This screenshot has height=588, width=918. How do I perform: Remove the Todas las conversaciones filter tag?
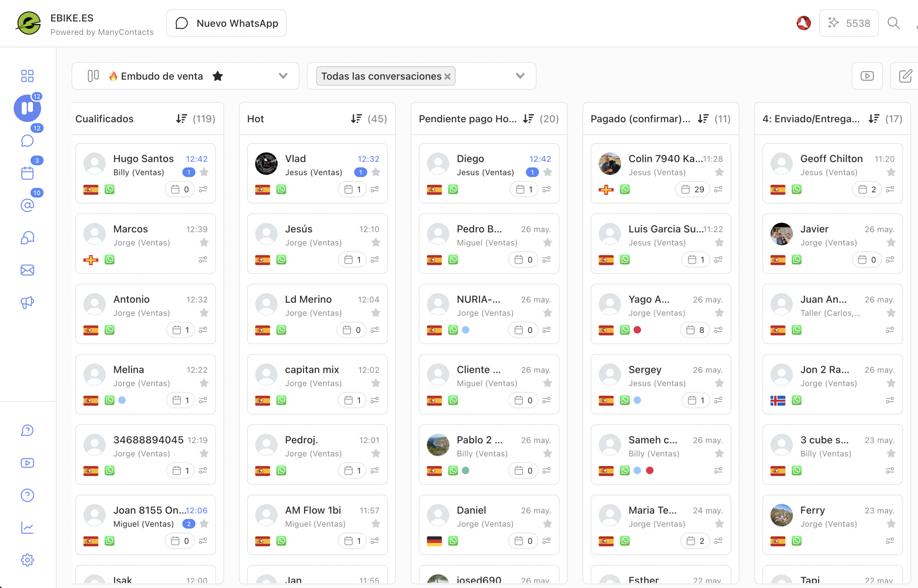[447, 77]
